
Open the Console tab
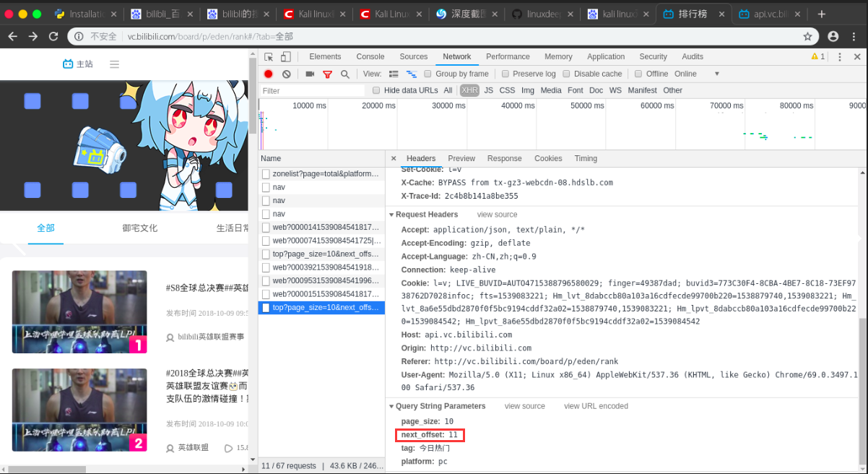(x=370, y=56)
